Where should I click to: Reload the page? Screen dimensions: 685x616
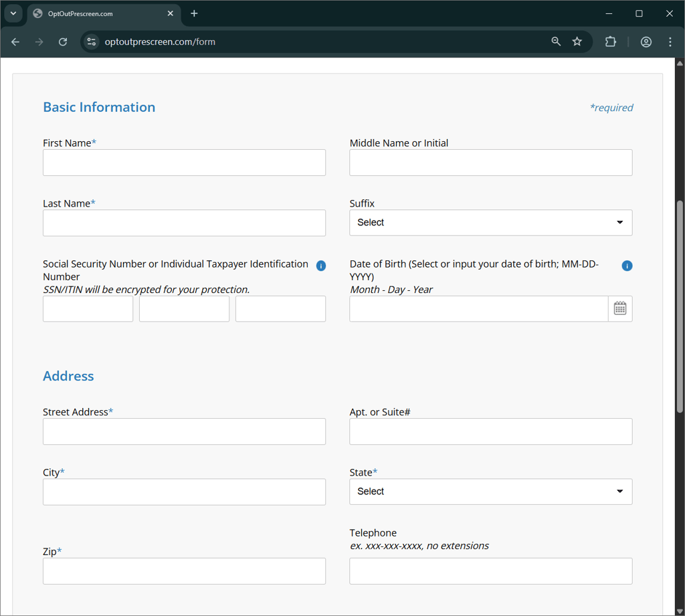(x=63, y=42)
